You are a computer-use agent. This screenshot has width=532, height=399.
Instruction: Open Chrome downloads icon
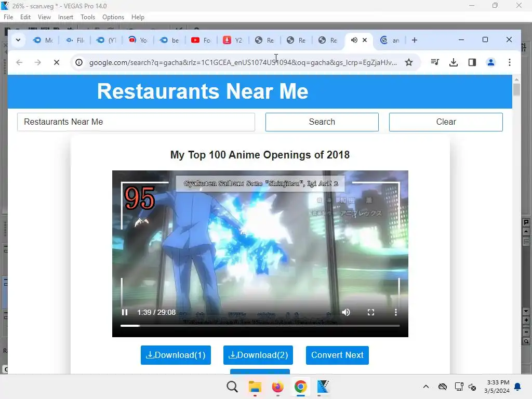click(453, 62)
